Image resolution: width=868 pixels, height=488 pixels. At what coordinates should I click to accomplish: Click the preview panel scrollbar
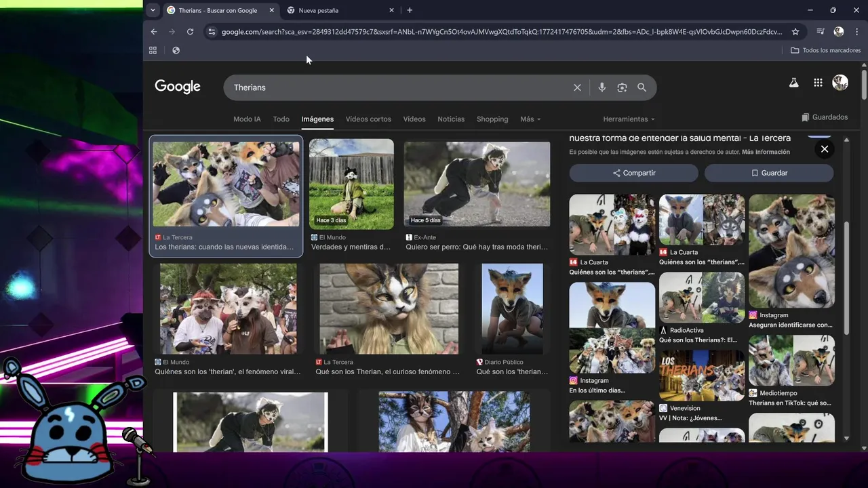pos(846,278)
